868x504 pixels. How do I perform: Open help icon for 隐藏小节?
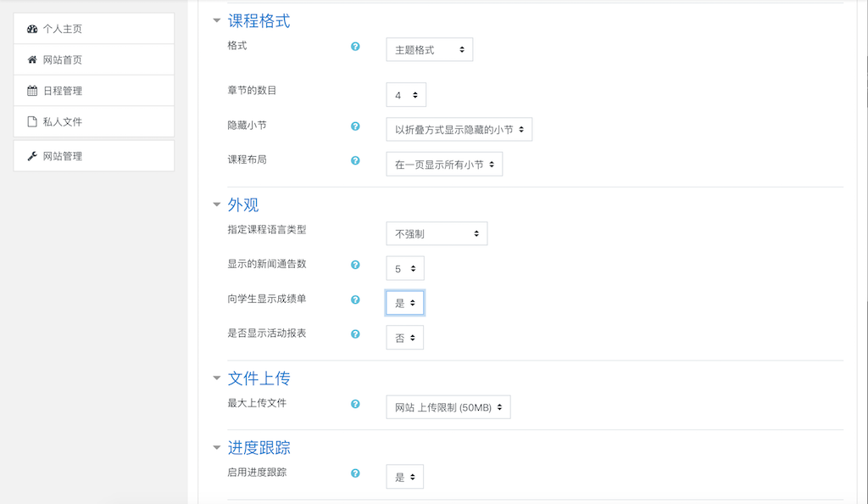coord(355,126)
